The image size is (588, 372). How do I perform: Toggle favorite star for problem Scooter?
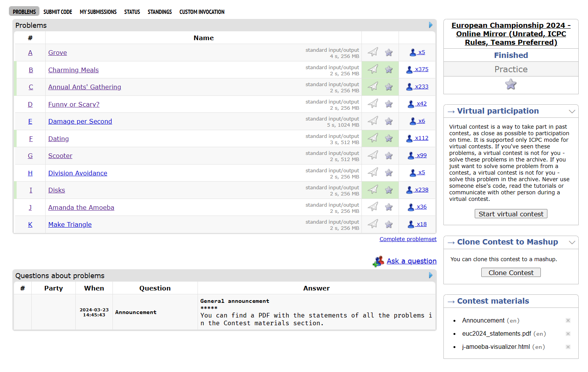[389, 156]
